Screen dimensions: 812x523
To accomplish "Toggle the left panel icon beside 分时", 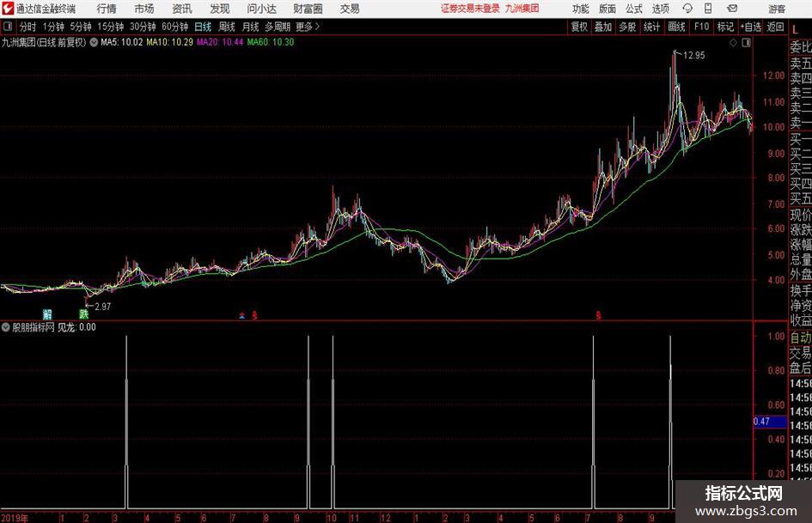I will pos(7,27).
